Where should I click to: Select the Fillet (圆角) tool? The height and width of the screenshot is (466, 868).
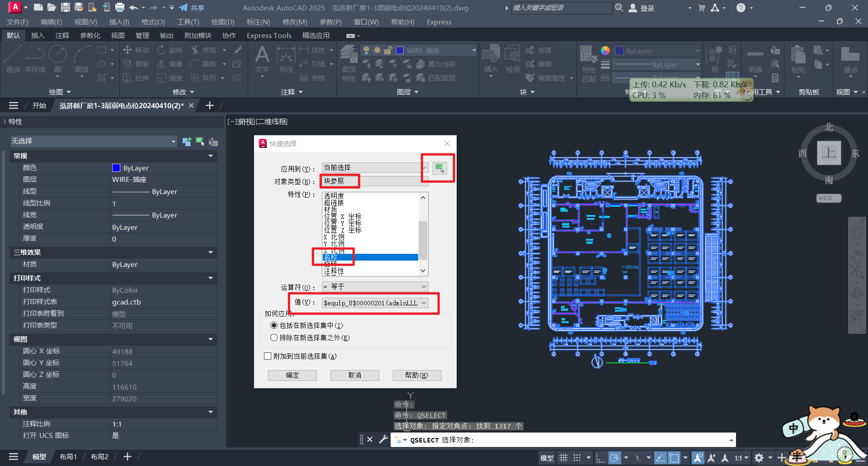(204, 64)
